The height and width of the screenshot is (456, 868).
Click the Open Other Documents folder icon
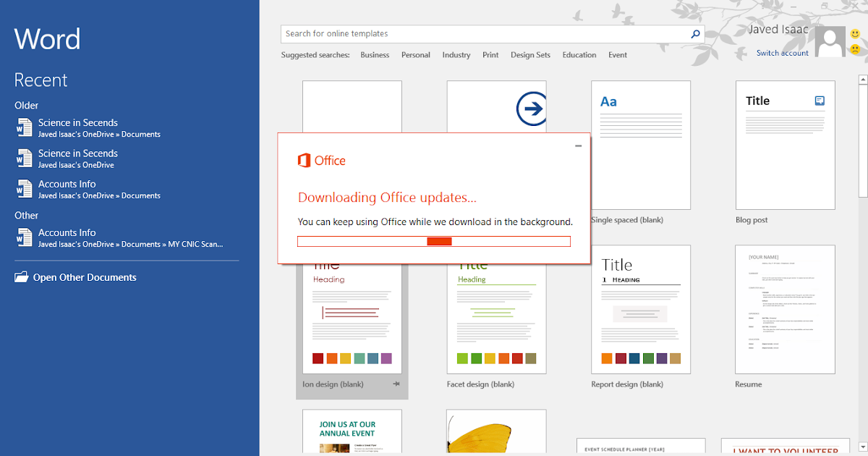coord(22,277)
